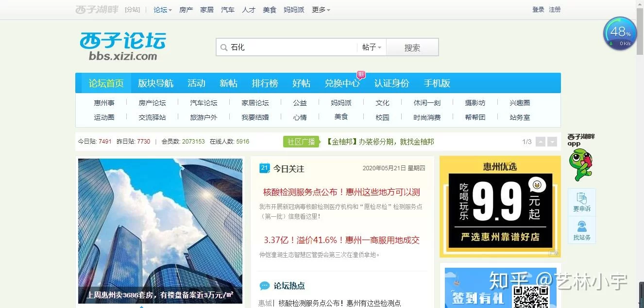Open the 核酸检测服务点公布 headline link

coord(341,192)
